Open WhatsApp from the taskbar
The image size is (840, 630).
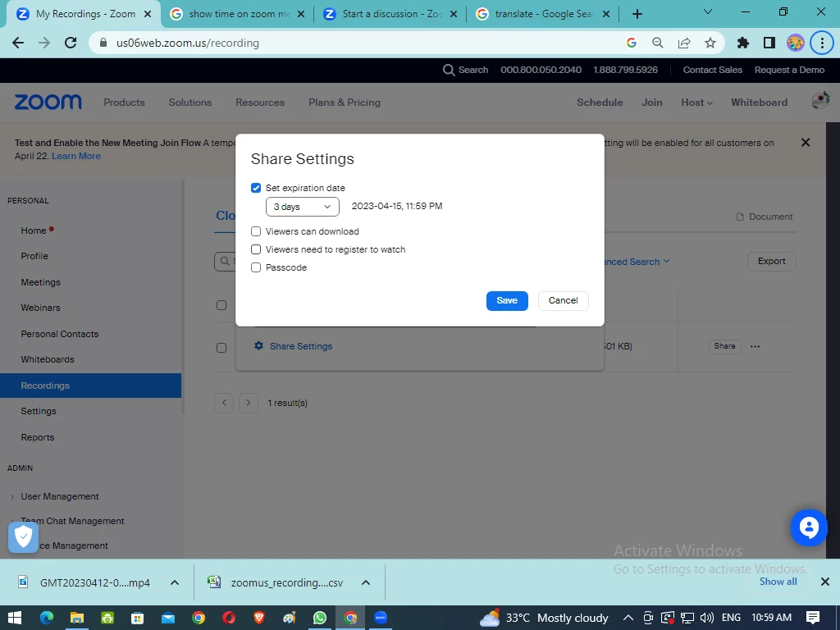[x=320, y=619]
